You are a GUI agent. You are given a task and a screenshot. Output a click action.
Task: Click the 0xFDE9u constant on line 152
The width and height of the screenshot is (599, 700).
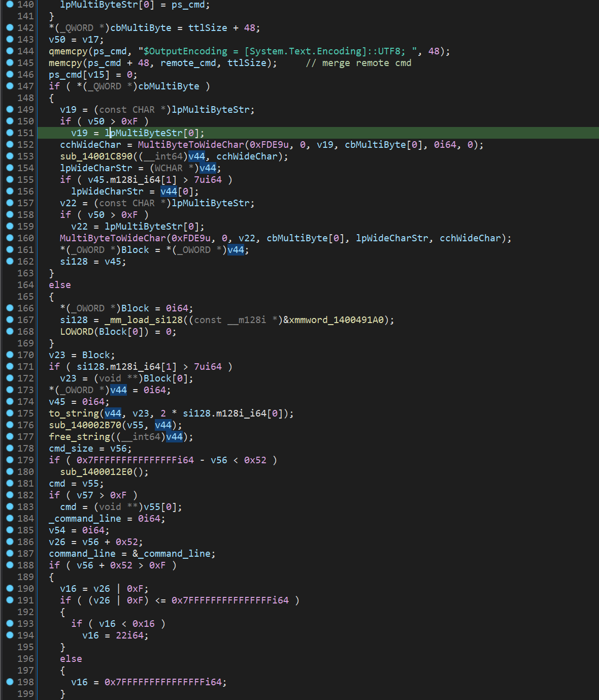coord(269,145)
